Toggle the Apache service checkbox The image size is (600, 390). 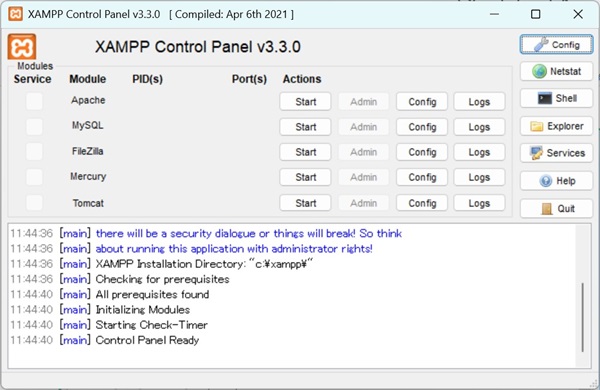point(34,101)
